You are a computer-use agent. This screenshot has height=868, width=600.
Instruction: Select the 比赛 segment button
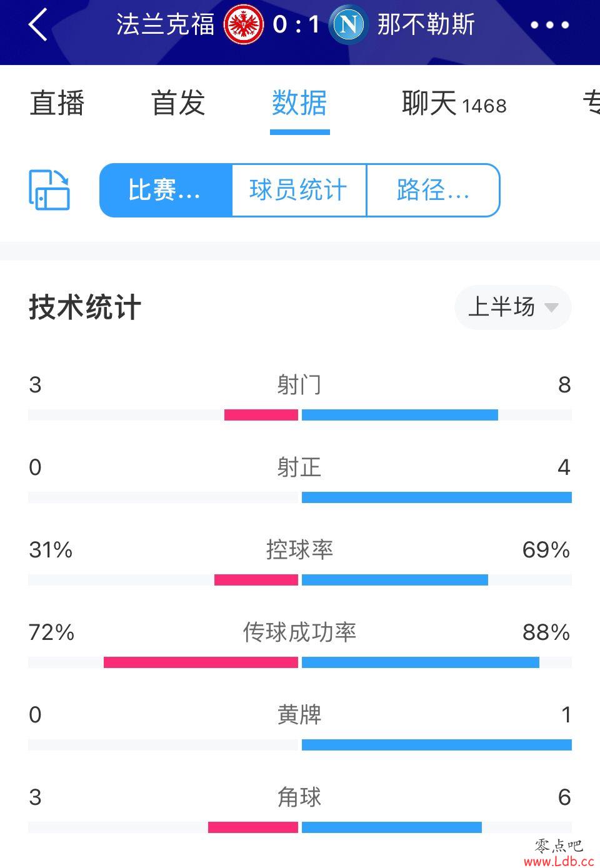[166, 190]
